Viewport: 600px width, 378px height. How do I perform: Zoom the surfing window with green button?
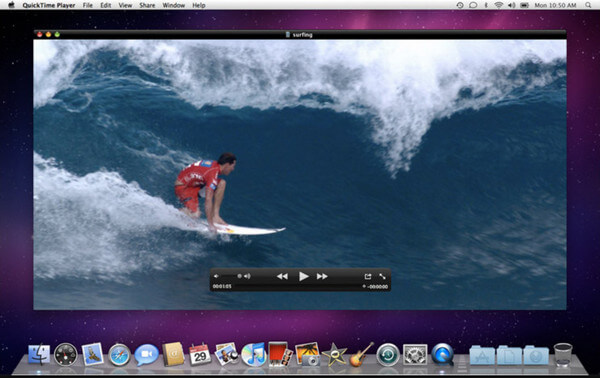[57, 34]
